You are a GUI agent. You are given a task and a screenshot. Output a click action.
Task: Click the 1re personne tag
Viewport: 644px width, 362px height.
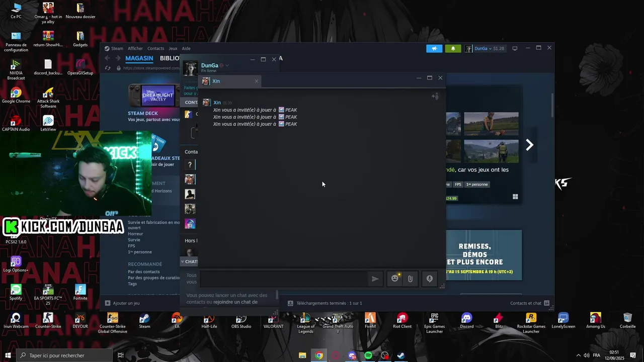(x=477, y=185)
